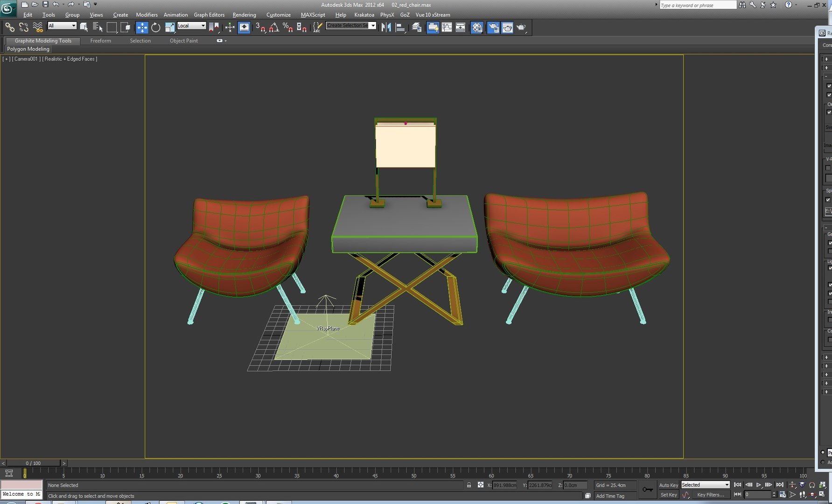Activate the Select Object tool

(84, 28)
